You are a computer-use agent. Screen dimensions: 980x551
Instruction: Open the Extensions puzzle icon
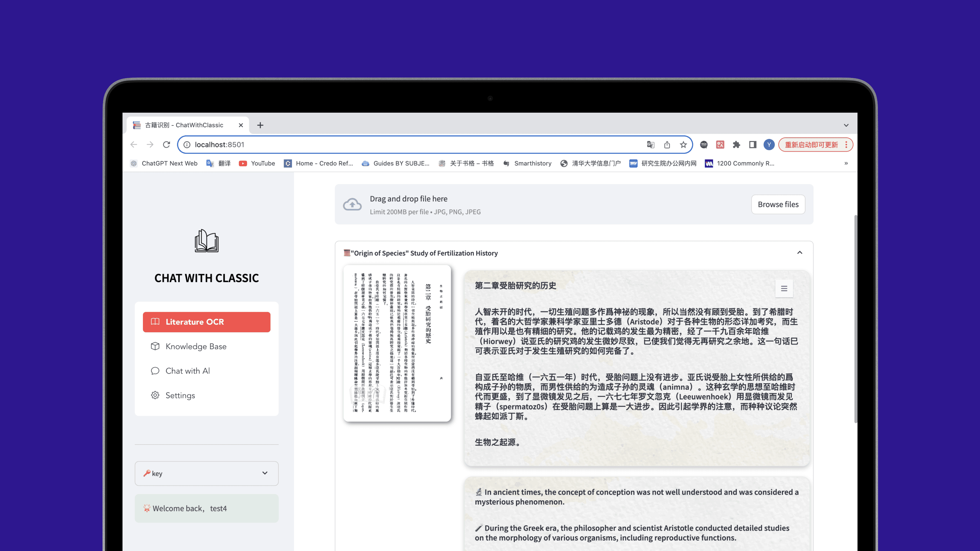tap(737, 144)
